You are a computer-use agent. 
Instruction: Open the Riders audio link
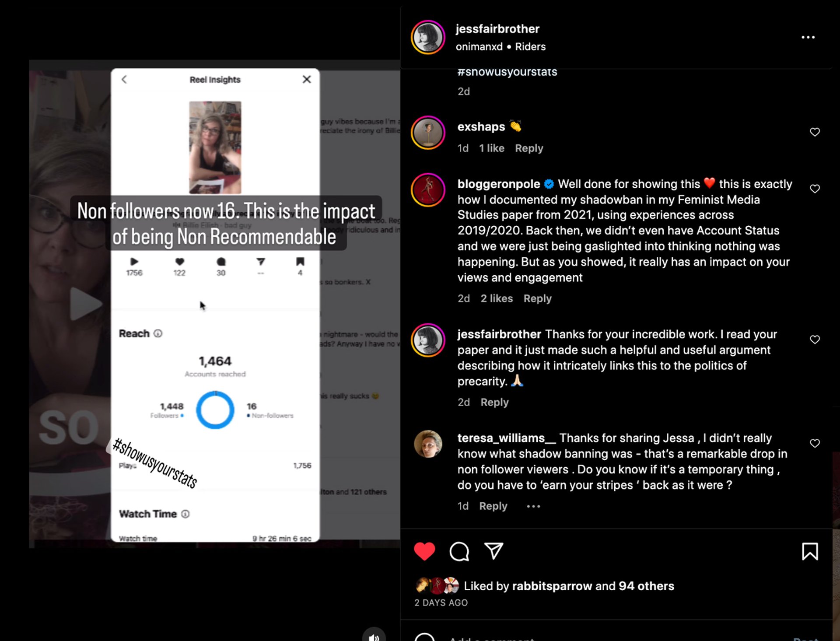[x=530, y=46]
